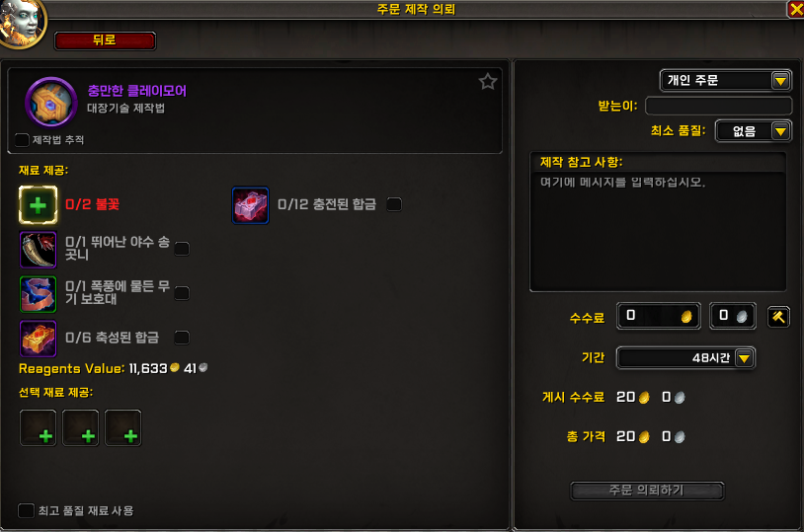Screen dimensions: 804x532
Task: Open the first optional reagent slot
Action: 38,427
